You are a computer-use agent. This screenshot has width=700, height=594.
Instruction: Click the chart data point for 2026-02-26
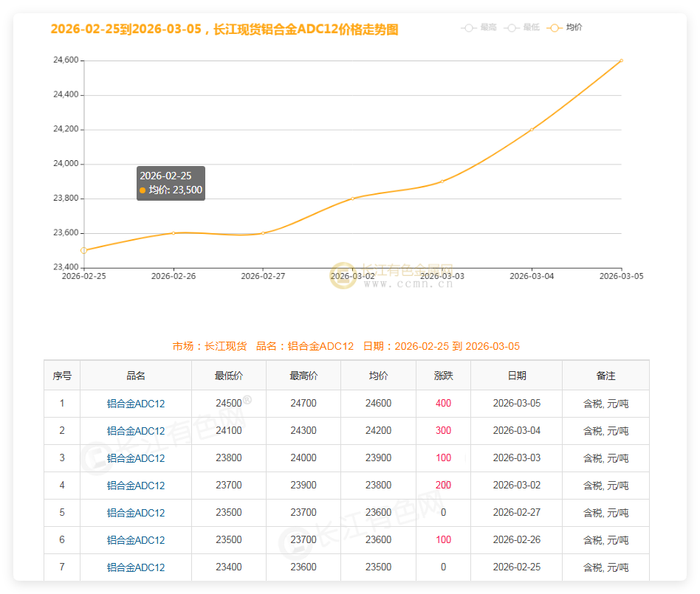click(174, 233)
